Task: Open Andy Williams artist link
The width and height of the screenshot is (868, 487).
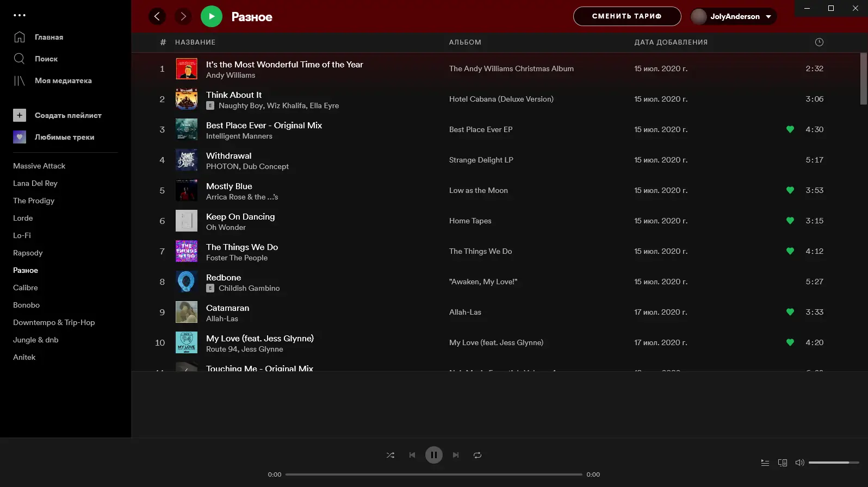Action: coord(231,76)
